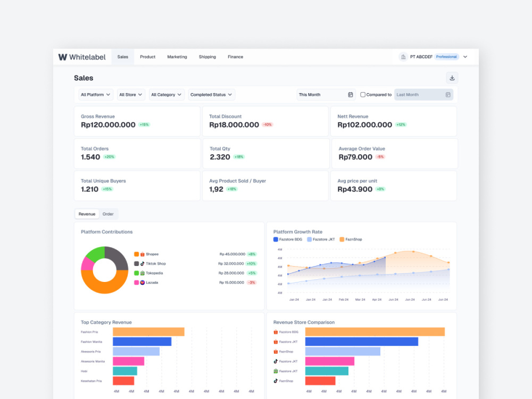This screenshot has width=532, height=399.
Task: Click the Whitelabel logo
Action: pos(82,57)
